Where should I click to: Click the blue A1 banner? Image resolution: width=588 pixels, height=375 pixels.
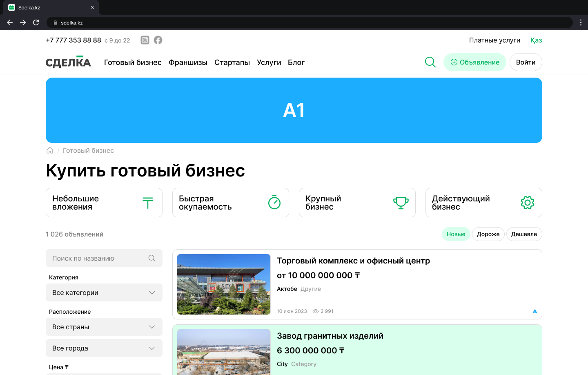point(294,110)
